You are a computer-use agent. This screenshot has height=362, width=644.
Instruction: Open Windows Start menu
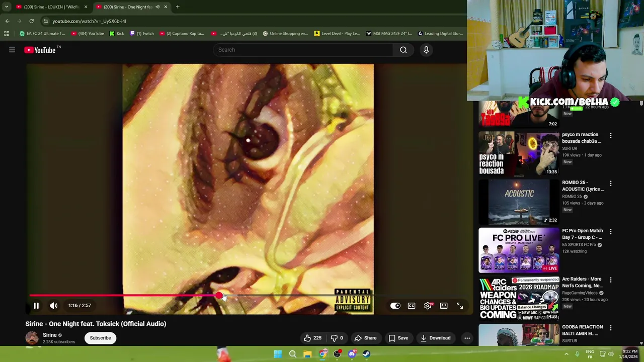pyautogui.click(x=278, y=354)
